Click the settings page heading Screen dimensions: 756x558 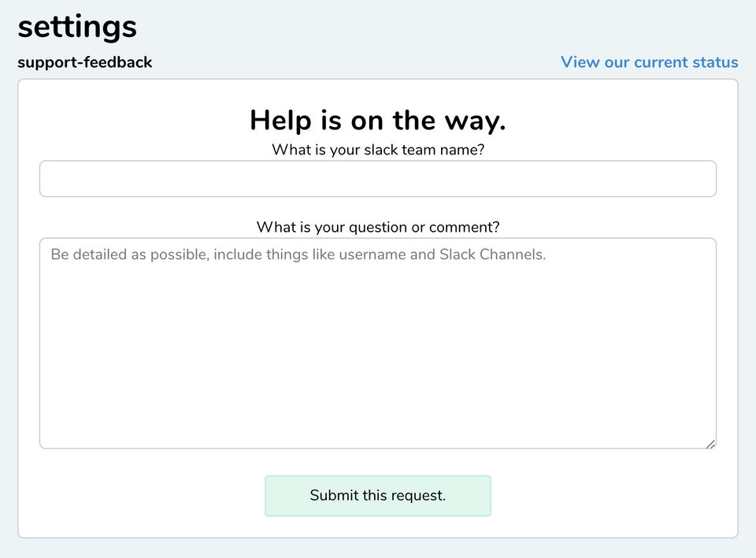[77, 27]
